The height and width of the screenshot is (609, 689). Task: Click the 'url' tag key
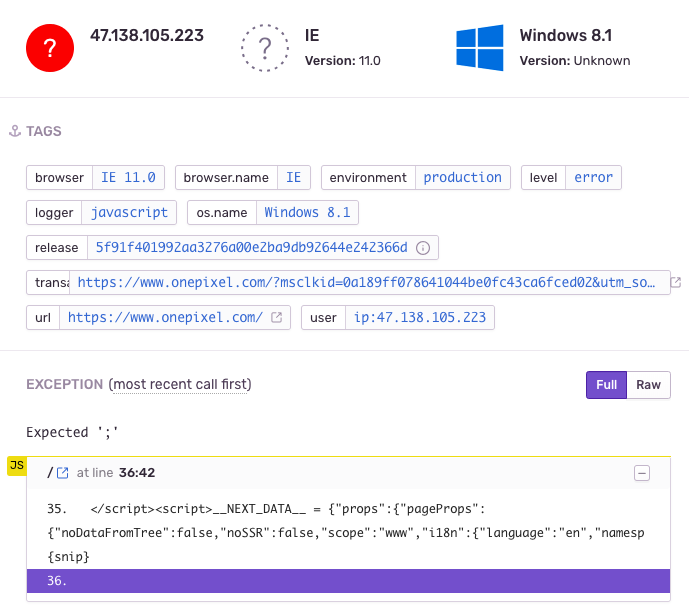[43, 317]
